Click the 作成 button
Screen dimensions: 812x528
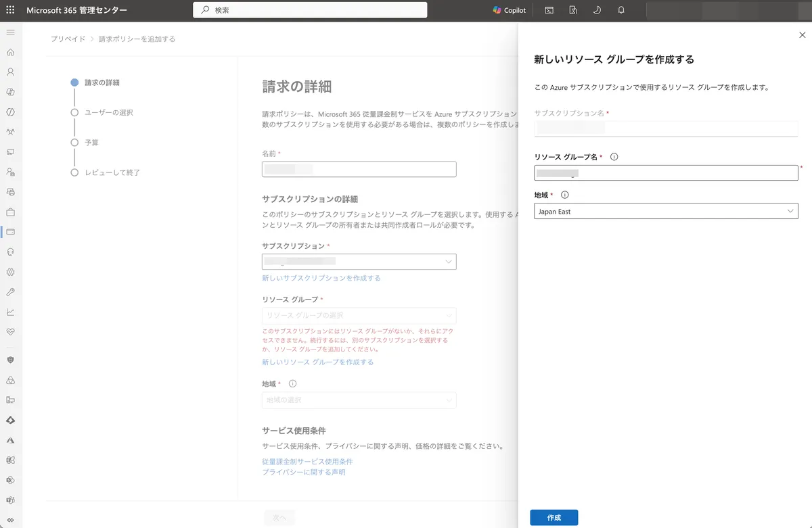pyautogui.click(x=554, y=518)
